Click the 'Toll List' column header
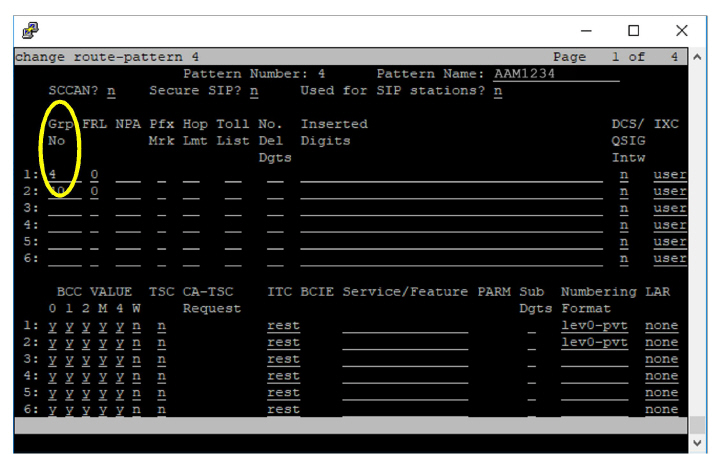This screenshot has width=720, height=454. [x=233, y=132]
